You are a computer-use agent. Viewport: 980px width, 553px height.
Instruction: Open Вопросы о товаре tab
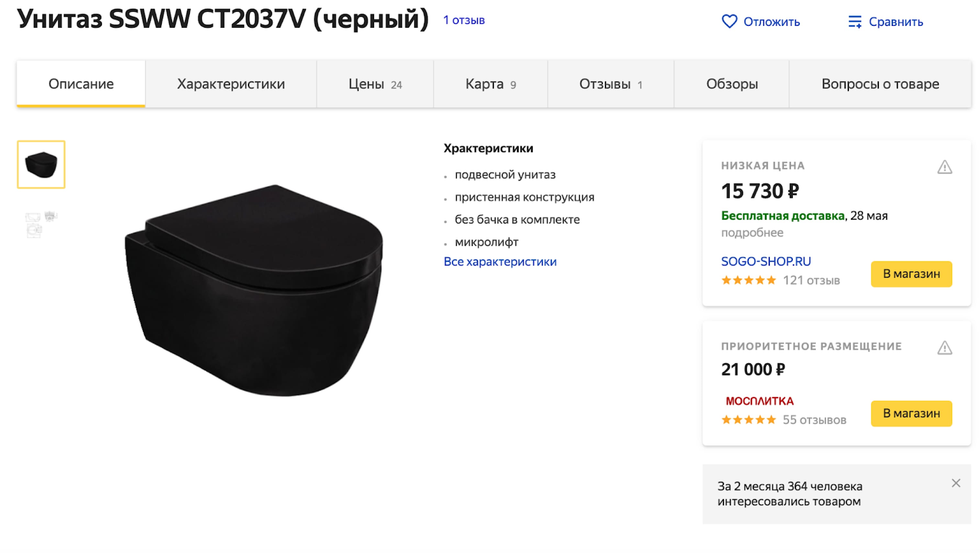[x=880, y=84]
